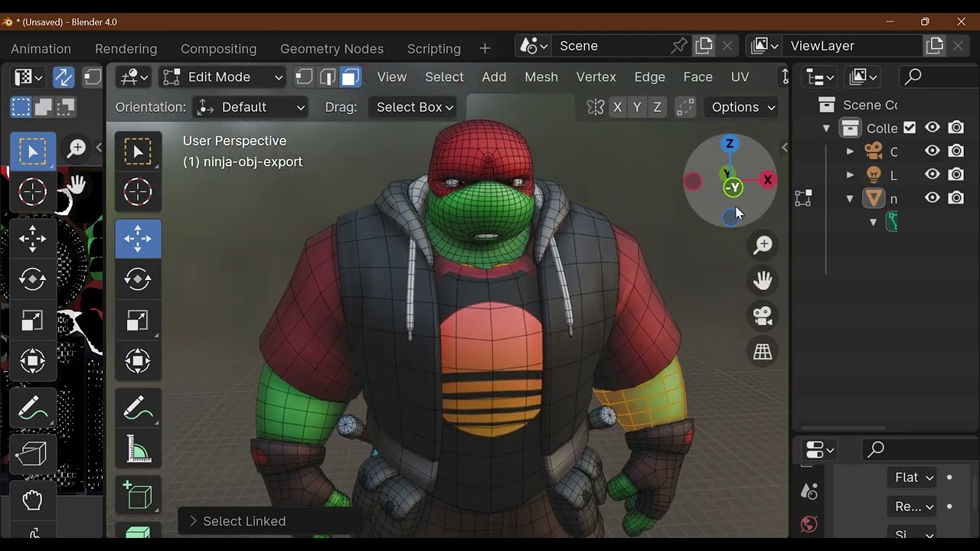Screen dimensions: 980x551
Task: Switch to the Geometry Nodes workspace tab
Action: (332, 48)
